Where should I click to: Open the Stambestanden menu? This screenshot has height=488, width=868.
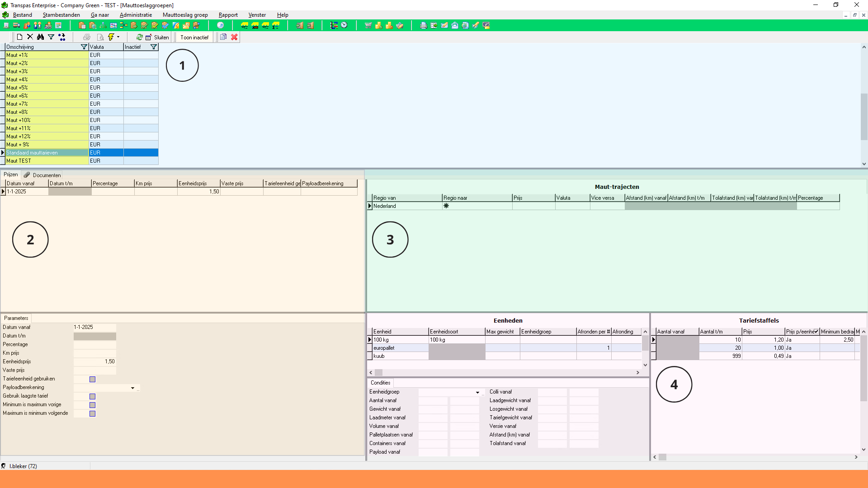tap(61, 15)
